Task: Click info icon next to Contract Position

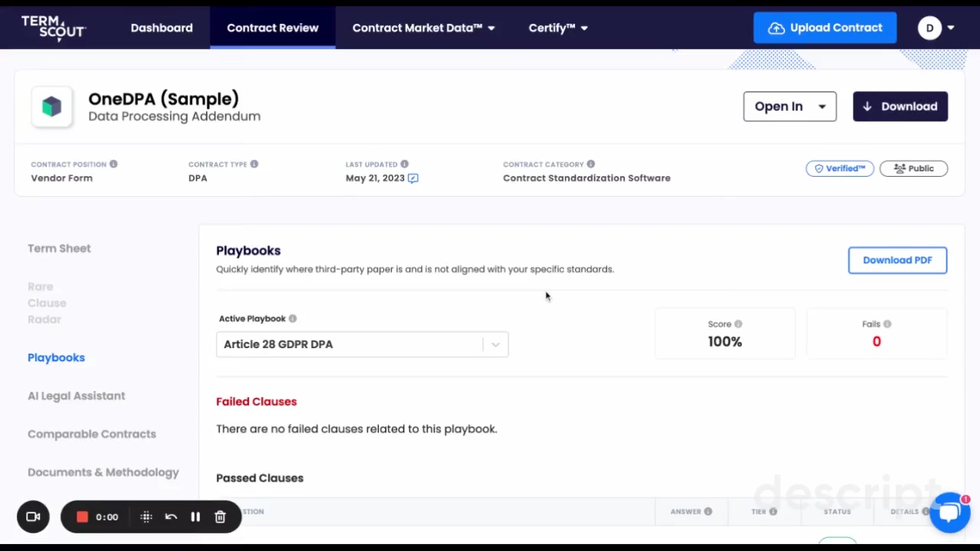Action: [113, 164]
